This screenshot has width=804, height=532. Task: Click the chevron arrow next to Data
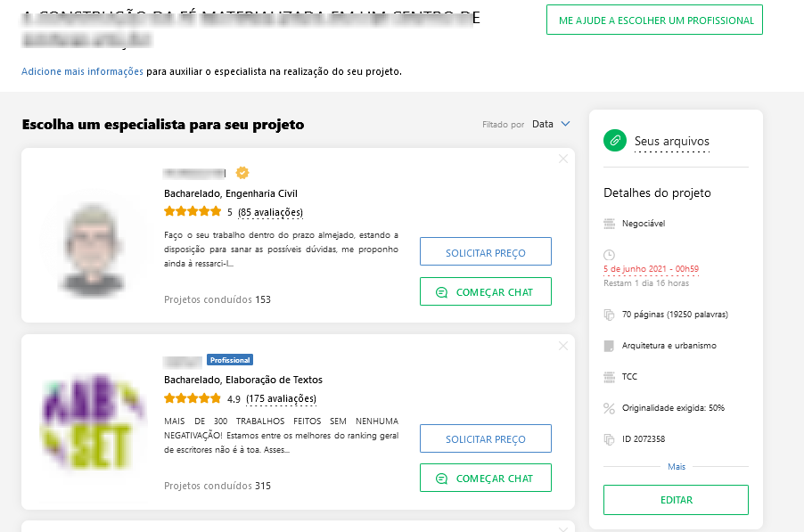[566, 124]
